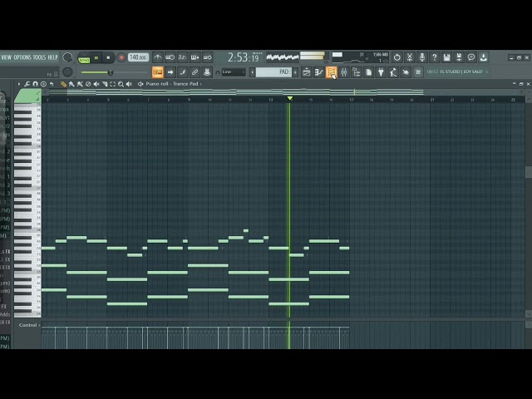This screenshot has width=532, height=399.
Task: Click arrow left of PAD pattern
Action: pos(252,72)
